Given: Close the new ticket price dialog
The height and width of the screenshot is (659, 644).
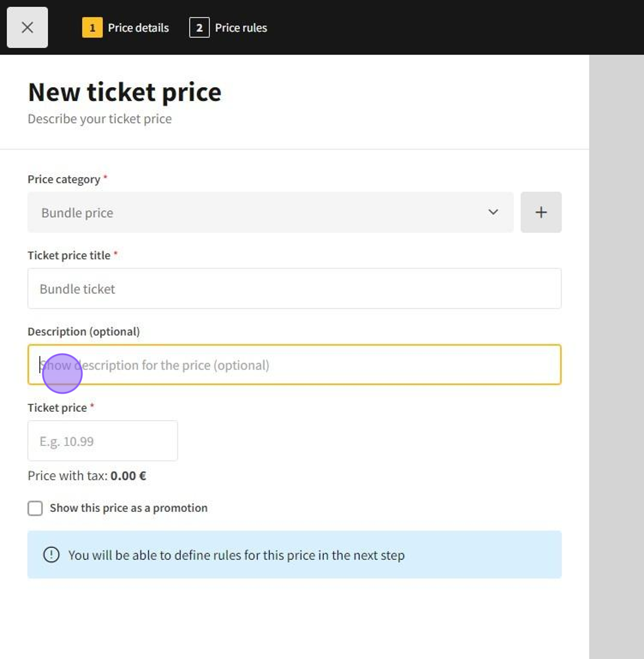Looking at the screenshot, I should [x=27, y=28].
